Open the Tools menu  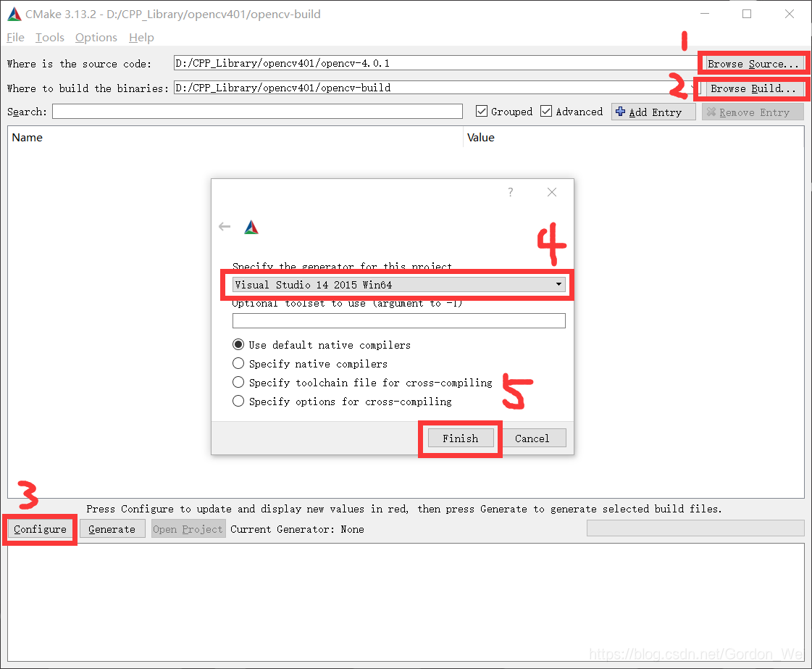tap(49, 37)
